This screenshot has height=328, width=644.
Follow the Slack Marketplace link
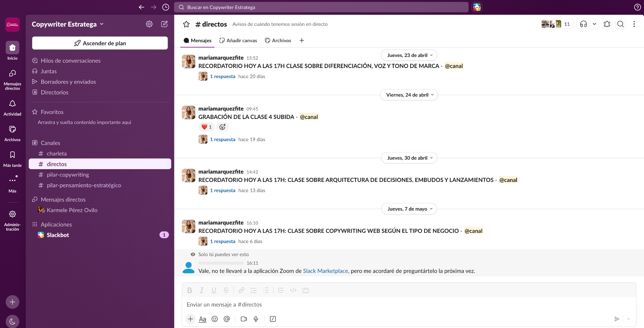coord(325,271)
